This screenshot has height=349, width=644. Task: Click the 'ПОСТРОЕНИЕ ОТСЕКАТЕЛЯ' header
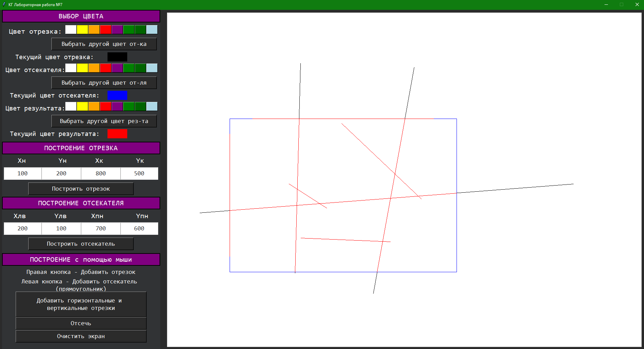tap(81, 203)
